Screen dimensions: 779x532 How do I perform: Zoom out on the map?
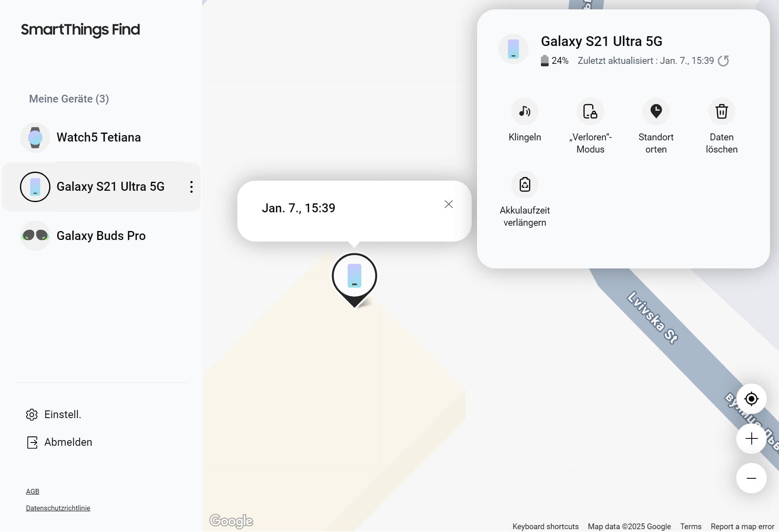point(751,478)
